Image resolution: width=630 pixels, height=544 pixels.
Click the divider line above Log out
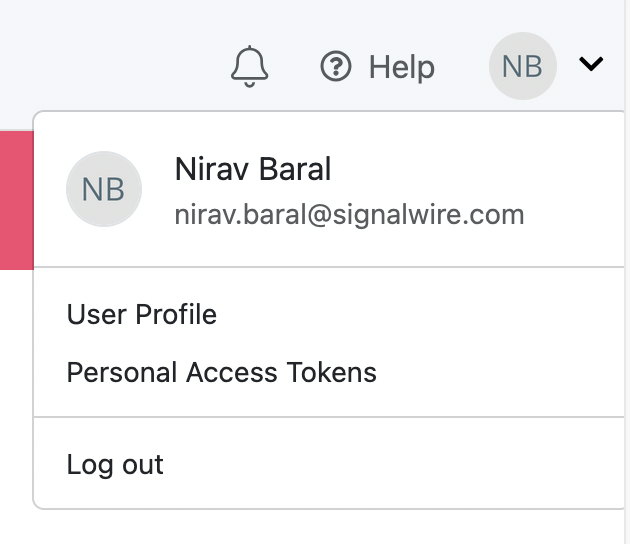point(330,417)
